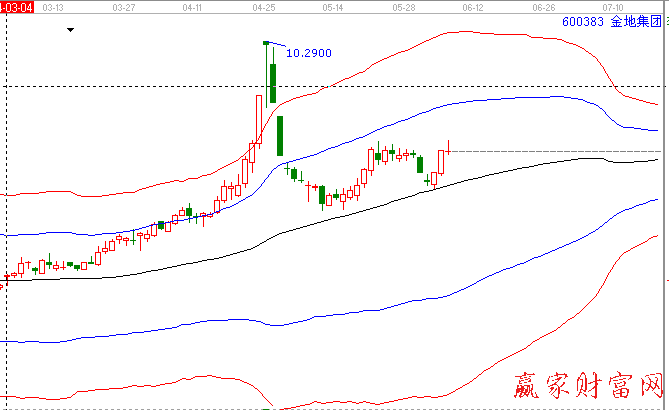Choose the 06-26 date label
669x410 pixels.
544,6
